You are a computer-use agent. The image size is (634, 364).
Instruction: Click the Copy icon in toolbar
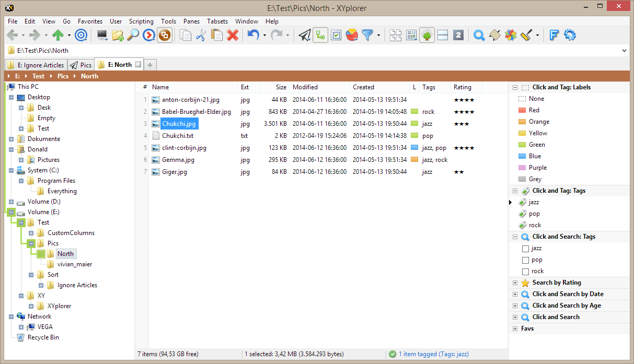pos(185,35)
